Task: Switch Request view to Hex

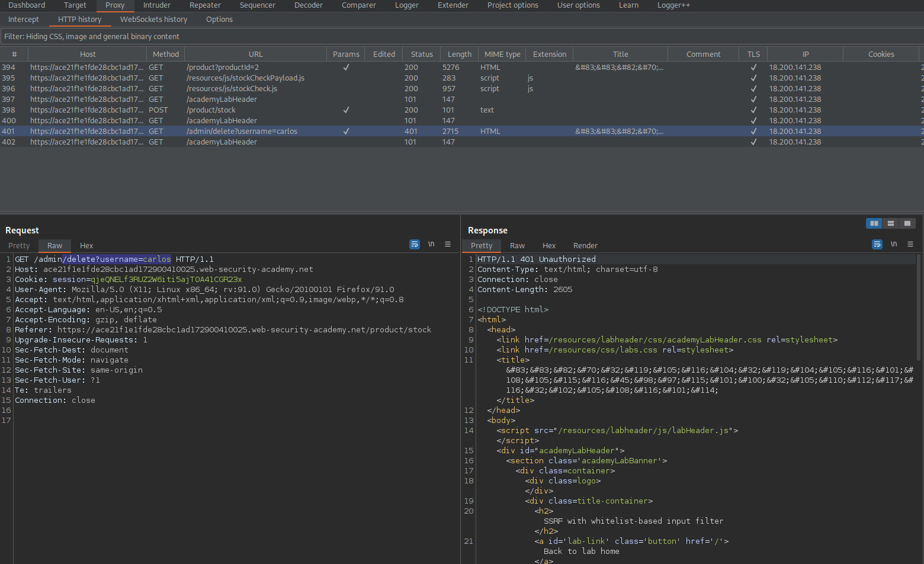Action: click(x=86, y=246)
